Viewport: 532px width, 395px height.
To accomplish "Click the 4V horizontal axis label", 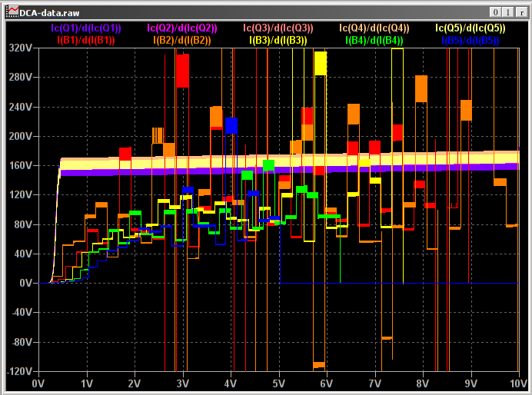I will pyautogui.click(x=231, y=383).
